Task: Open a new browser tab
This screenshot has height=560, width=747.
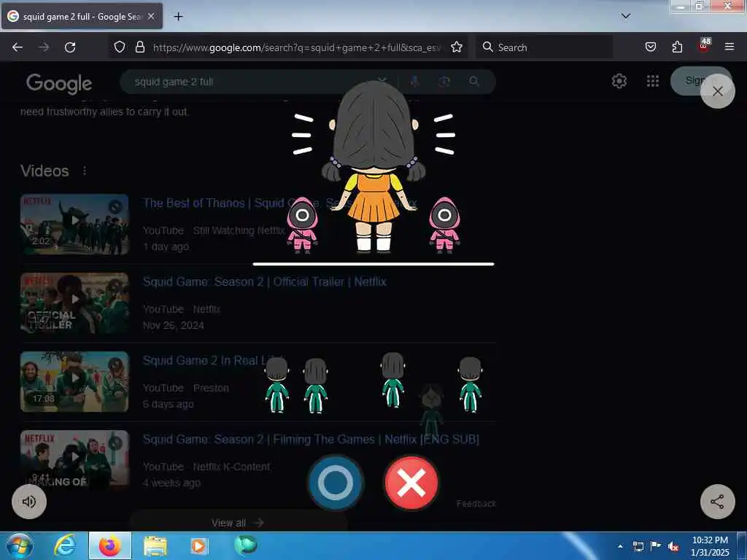Action: click(178, 17)
